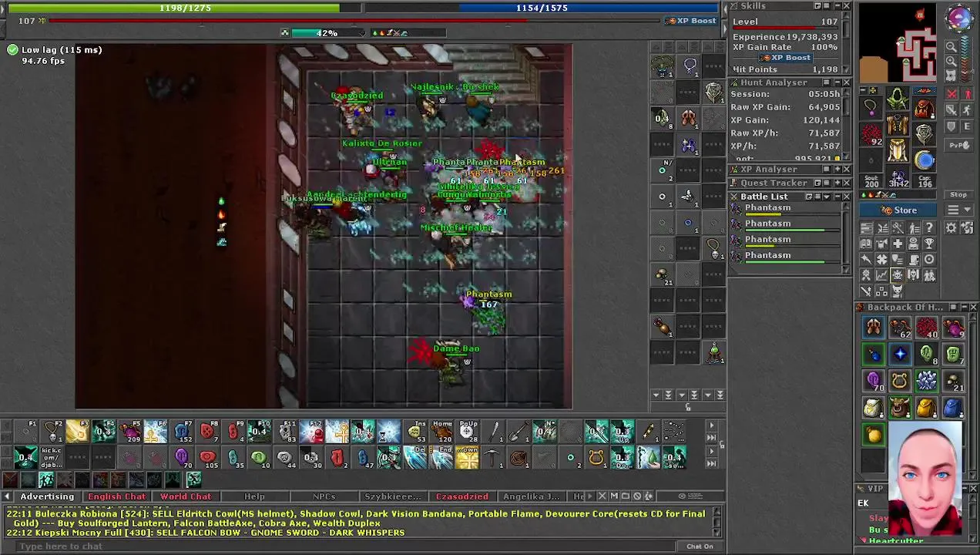The image size is (980, 555).
Task: Select the lyre item in the backpack
Action: pyautogui.click(x=900, y=381)
